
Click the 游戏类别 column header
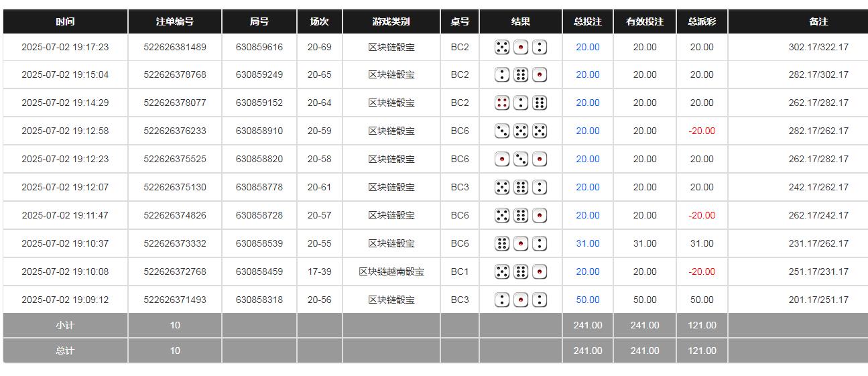point(391,21)
